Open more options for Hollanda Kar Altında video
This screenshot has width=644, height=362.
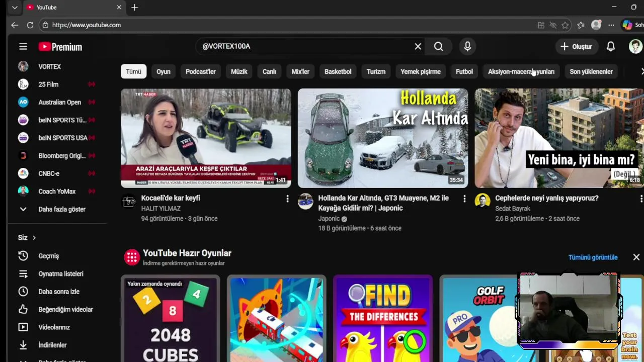pos(464,199)
